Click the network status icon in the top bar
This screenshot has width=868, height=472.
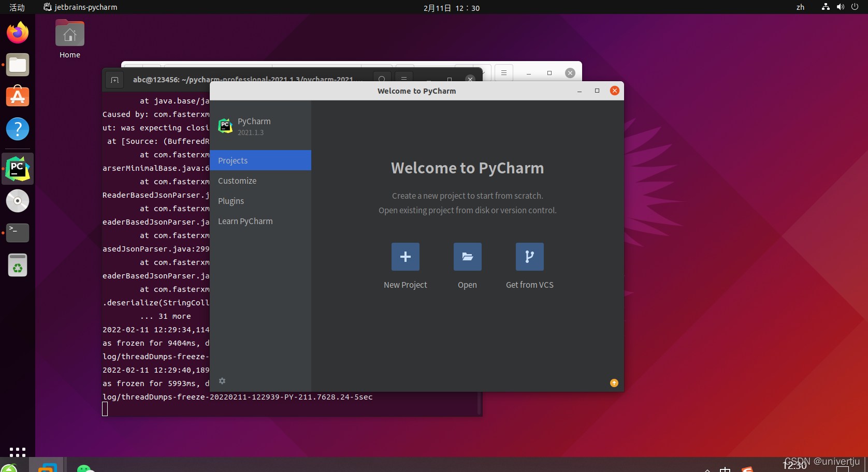tap(826, 7)
